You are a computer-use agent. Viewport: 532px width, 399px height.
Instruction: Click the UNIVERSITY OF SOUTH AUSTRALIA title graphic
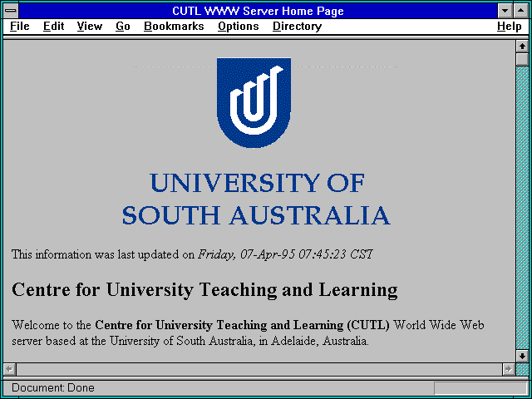(257, 199)
